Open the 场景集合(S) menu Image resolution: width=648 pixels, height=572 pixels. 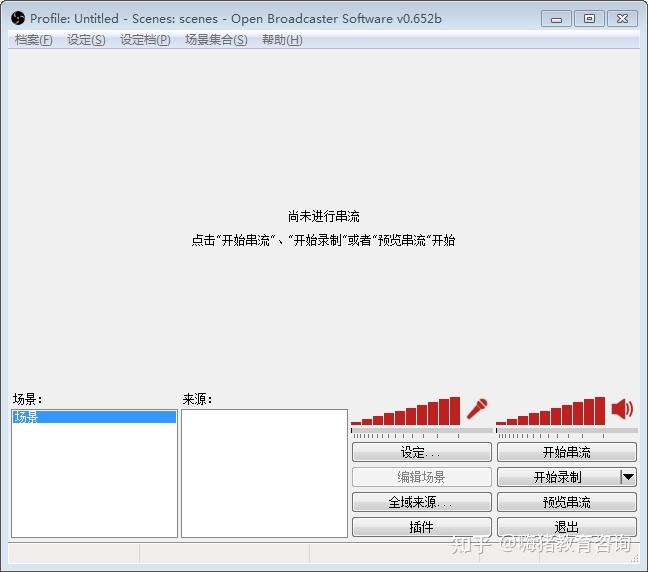[x=216, y=40]
